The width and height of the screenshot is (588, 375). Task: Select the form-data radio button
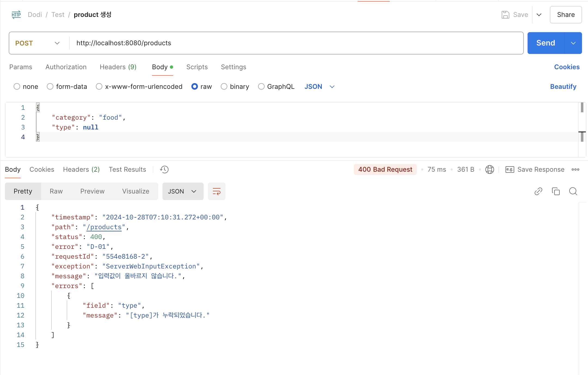(x=50, y=87)
